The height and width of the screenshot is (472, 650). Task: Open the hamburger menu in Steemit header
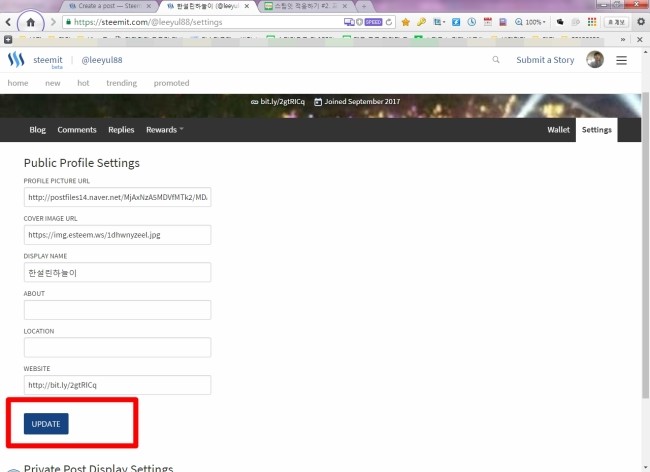(621, 60)
